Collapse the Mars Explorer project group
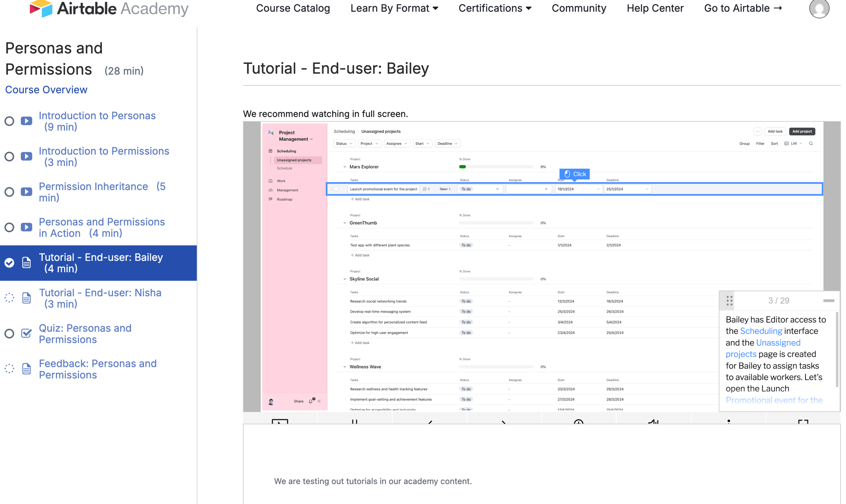Image resolution: width=846 pixels, height=504 pixels. [345, 167]
